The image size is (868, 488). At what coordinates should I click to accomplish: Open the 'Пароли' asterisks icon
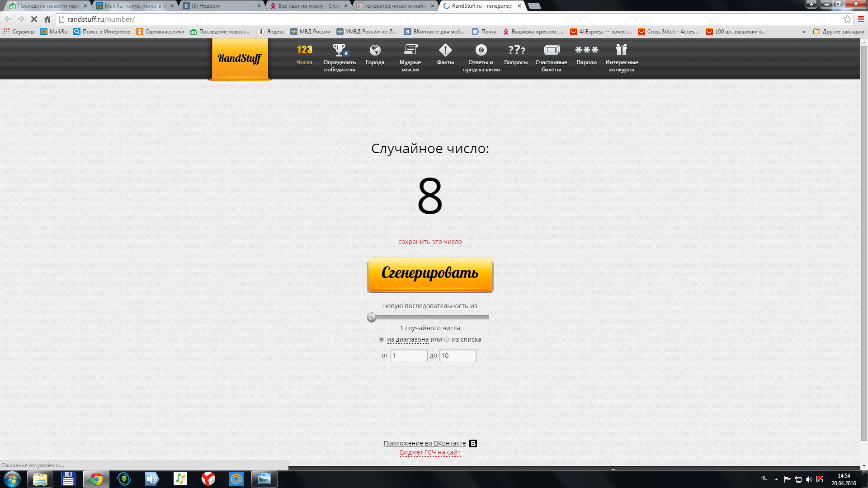pyautogui.click(x=586, y=50)
